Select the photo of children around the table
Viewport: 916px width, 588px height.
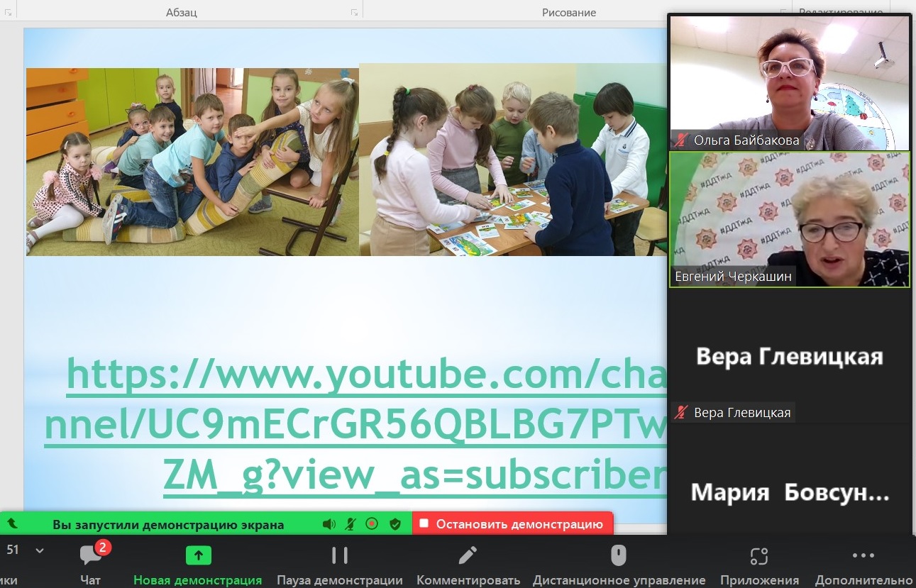click(514, 160)
